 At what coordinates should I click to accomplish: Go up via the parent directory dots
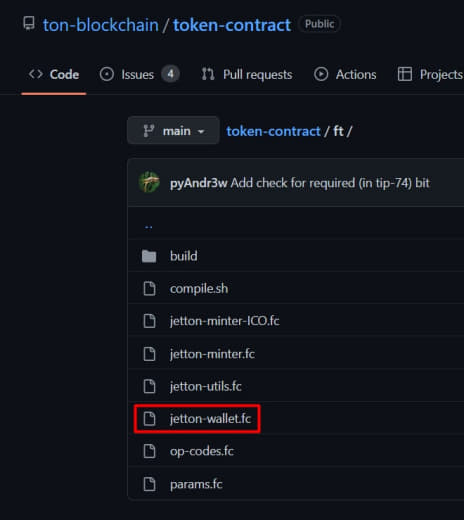(149, 227)
